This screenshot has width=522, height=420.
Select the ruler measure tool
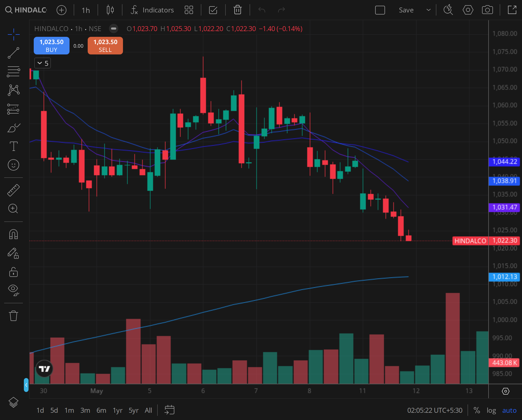pos(13,190)
